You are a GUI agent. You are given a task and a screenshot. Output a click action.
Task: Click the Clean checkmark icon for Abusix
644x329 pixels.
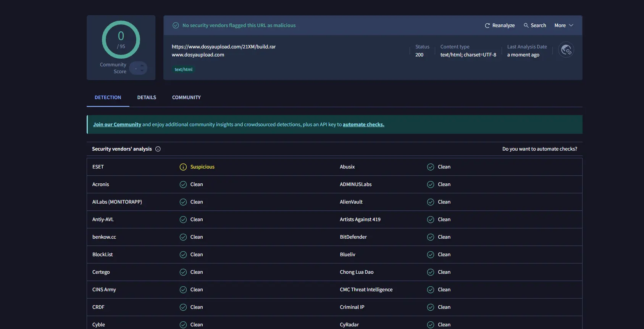(x=431, y=167)
